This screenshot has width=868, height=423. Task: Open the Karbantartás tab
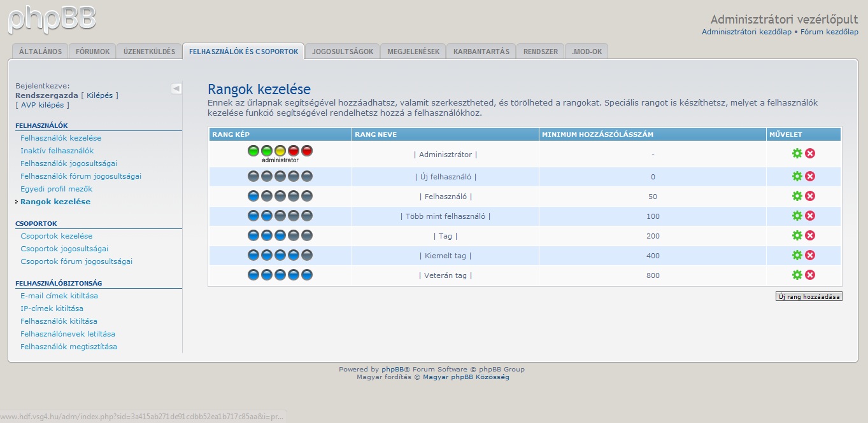coord(481,52)
